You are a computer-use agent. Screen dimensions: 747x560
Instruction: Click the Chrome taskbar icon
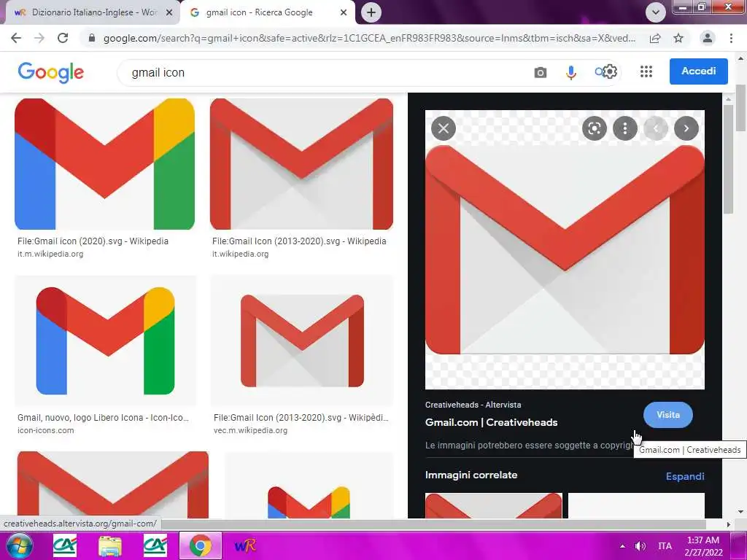pyautogui.click(x=201, y=545)
